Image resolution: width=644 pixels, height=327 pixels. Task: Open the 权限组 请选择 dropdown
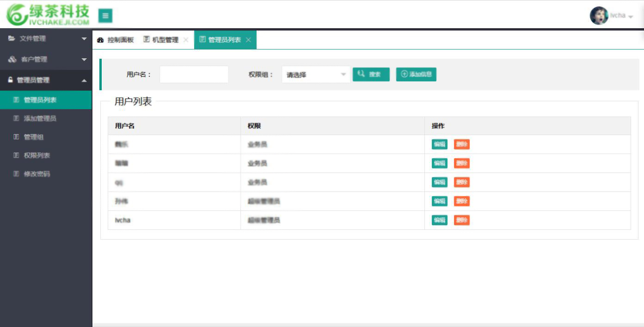pyautogui.click(x=316, y=74)
